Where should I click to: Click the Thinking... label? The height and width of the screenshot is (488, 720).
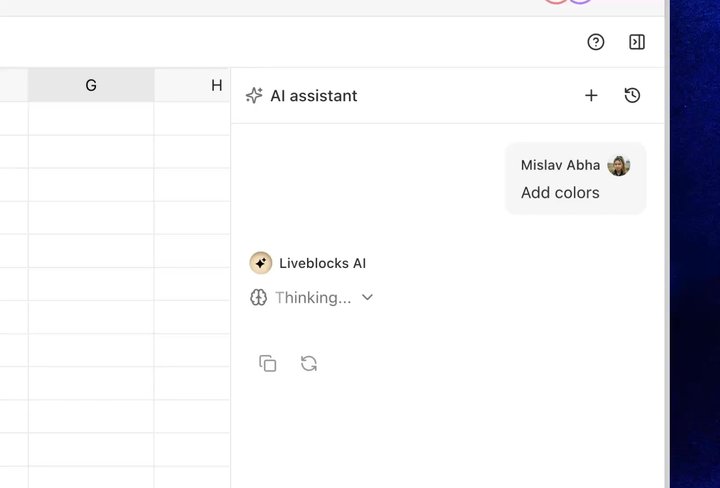tap(313, 298)
